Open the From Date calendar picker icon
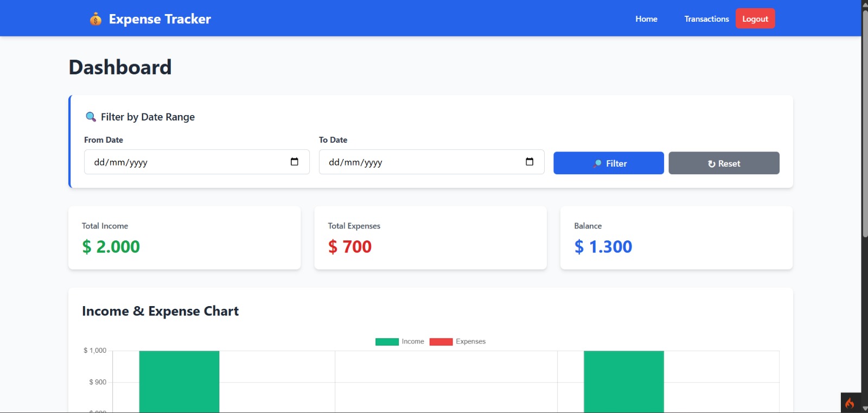The width and height of the screenshot is (868, 413). (x=295, y=162)
